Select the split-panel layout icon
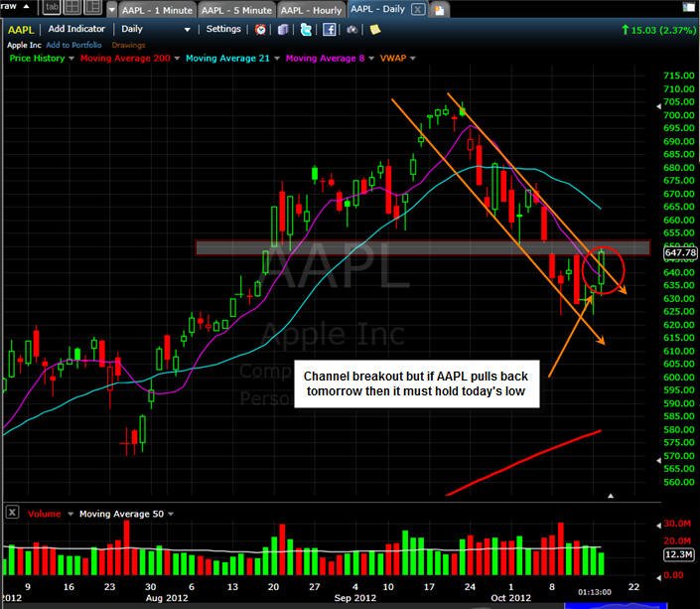The image size is (700, 609). (93, 7)
